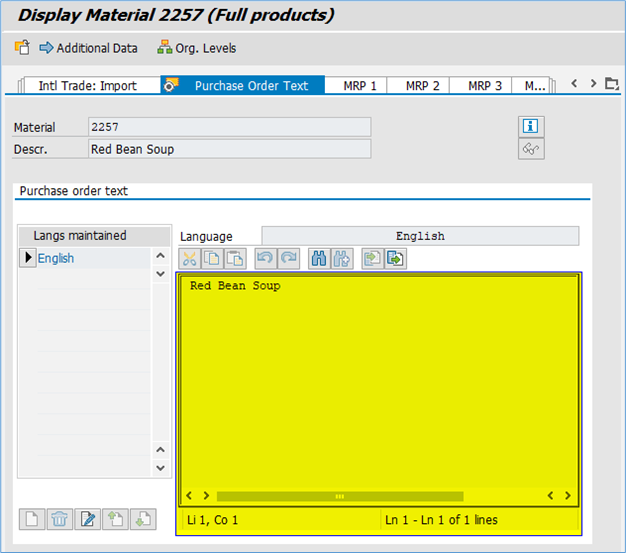The image size is (626, 553).
Task: Move the tab strip right with the arrow
Action: (x=593, y=83)
